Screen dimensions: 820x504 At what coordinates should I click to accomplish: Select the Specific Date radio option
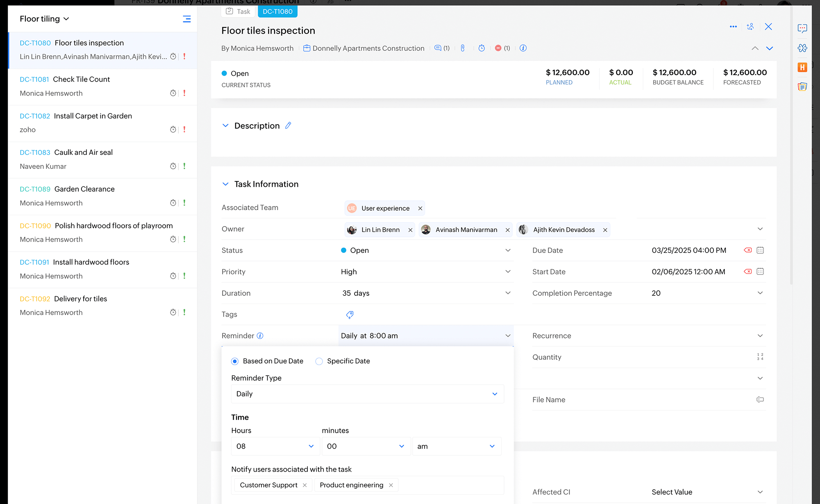[x=319, y=361]
